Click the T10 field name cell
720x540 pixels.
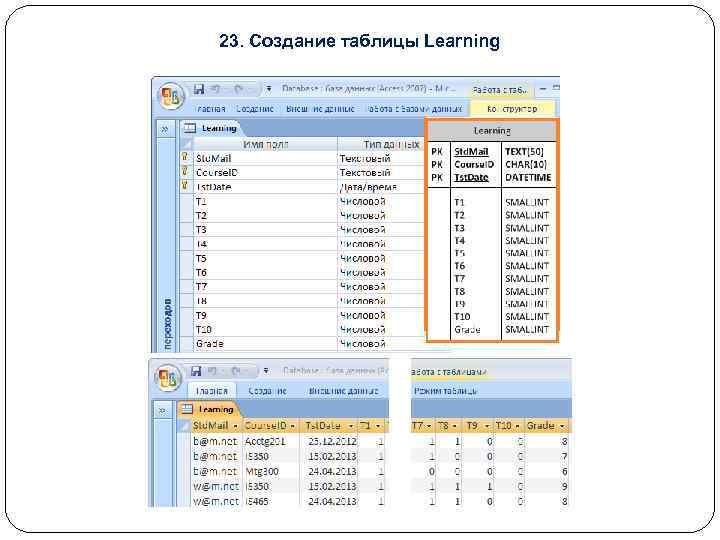pyautogui.click(x=265, y=329)
